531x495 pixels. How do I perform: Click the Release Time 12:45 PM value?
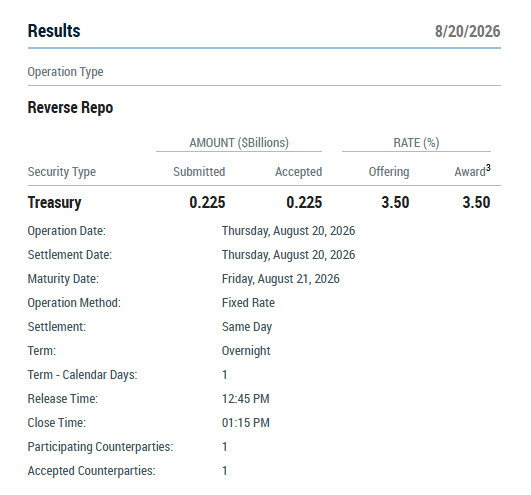pos(246,399)
